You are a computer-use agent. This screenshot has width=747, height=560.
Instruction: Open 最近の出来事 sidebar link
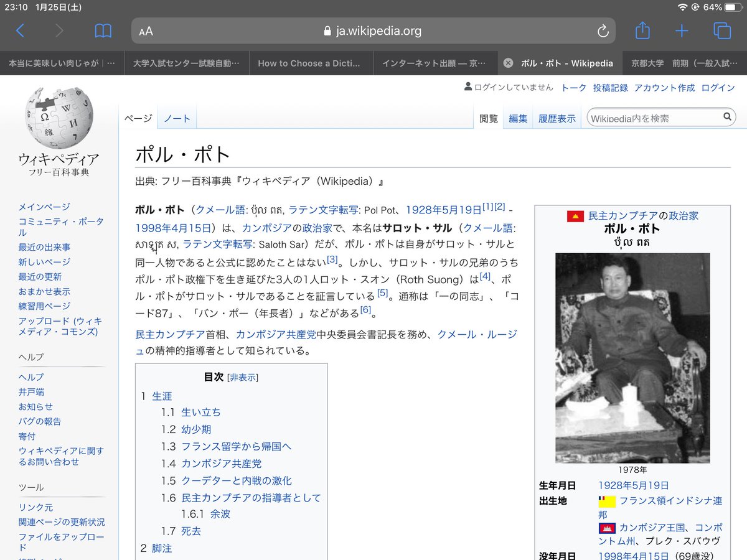44,247
